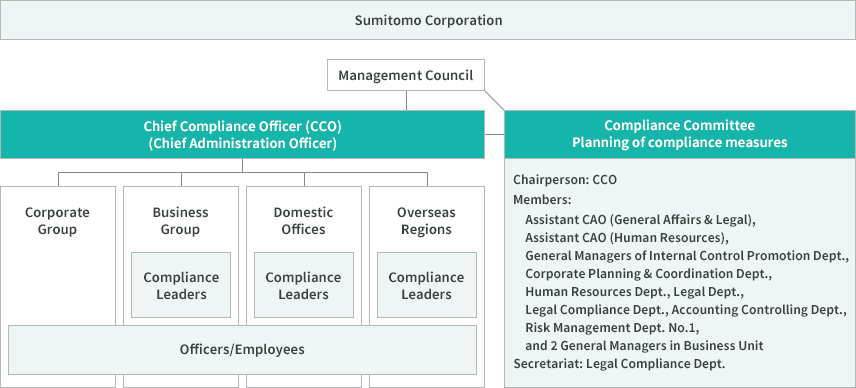Click the Members: heading text
This screenshot has height=388, width=856.
[542, 200]
